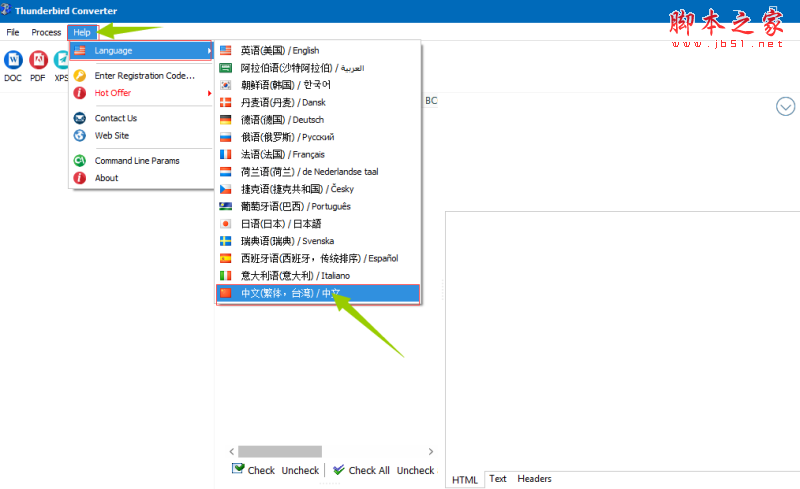800x489 pixels.
Task: Select Português language option
Action: pyautogui.click(x=318, y=206)
